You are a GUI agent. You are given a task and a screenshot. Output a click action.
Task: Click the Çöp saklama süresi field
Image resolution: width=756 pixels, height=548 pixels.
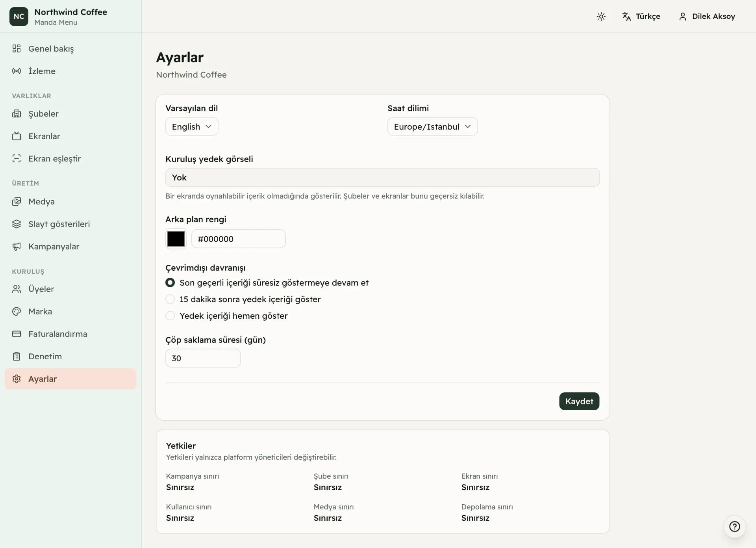203,358
